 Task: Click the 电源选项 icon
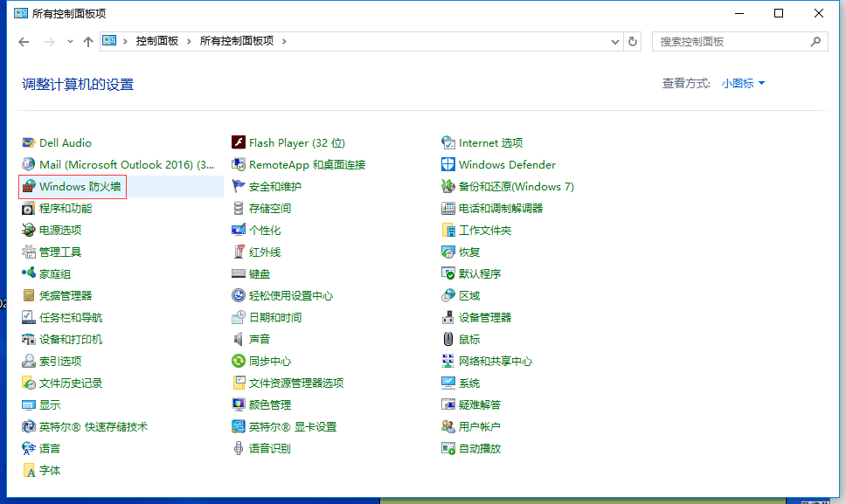30,231
